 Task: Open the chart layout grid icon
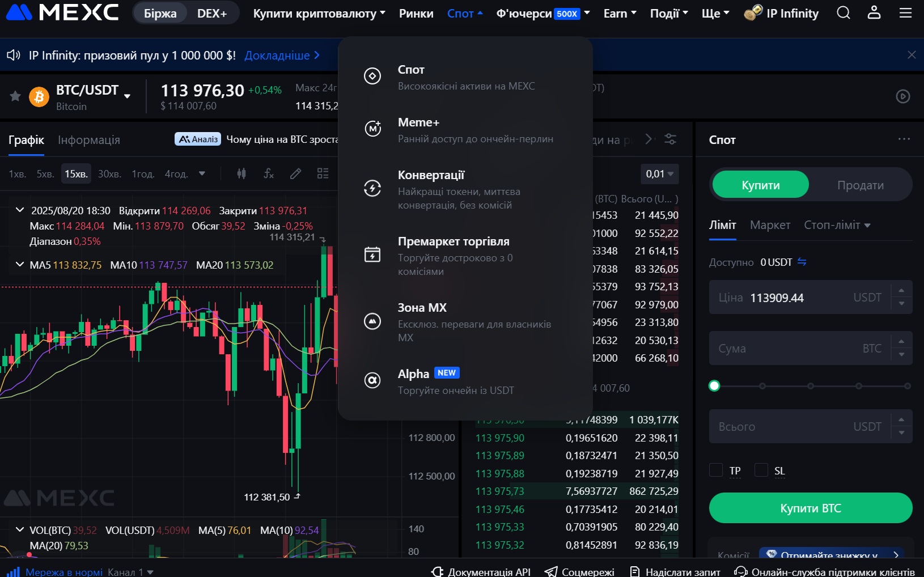[323, 173]
